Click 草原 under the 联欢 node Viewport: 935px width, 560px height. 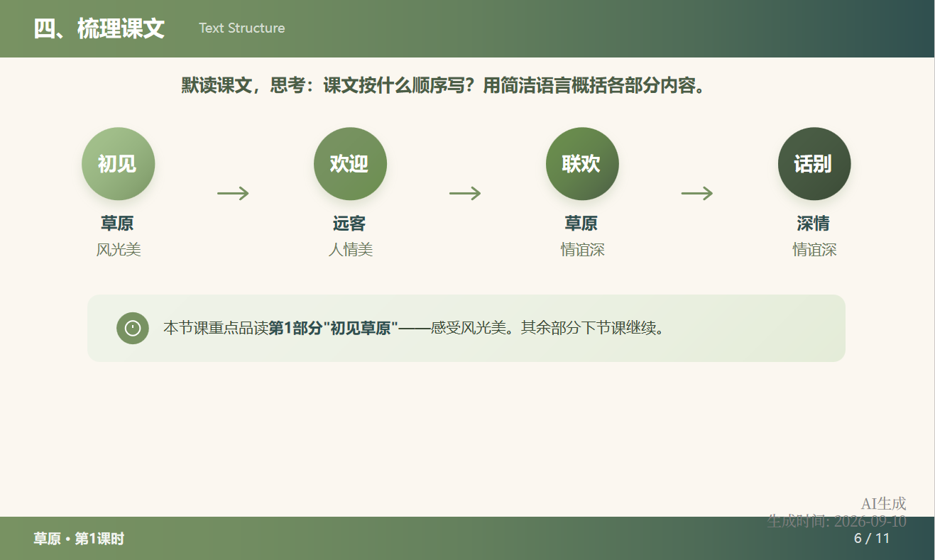click(x=581, y=224)
